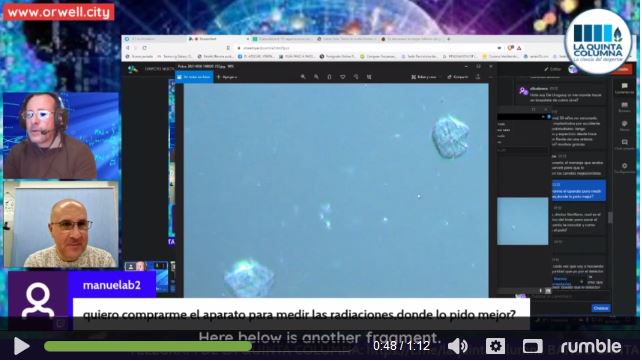Click the print icon in Photos toolbar

coord(478,77)
